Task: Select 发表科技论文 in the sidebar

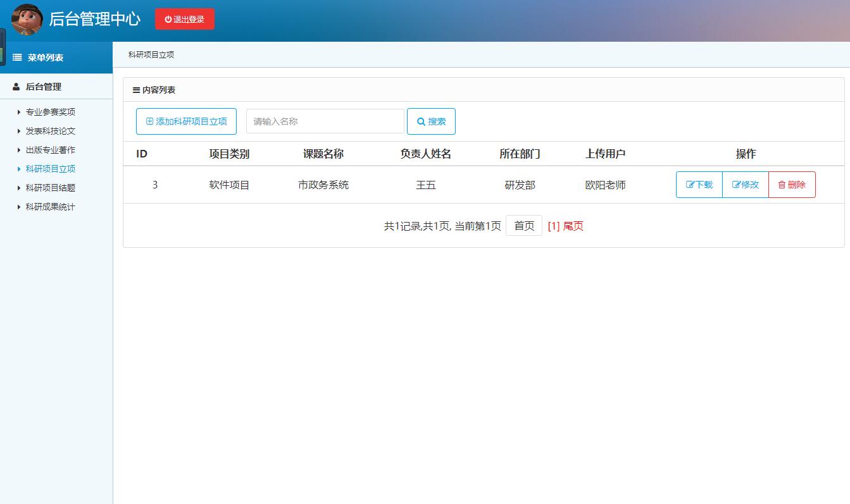Action: click(51, 131)
